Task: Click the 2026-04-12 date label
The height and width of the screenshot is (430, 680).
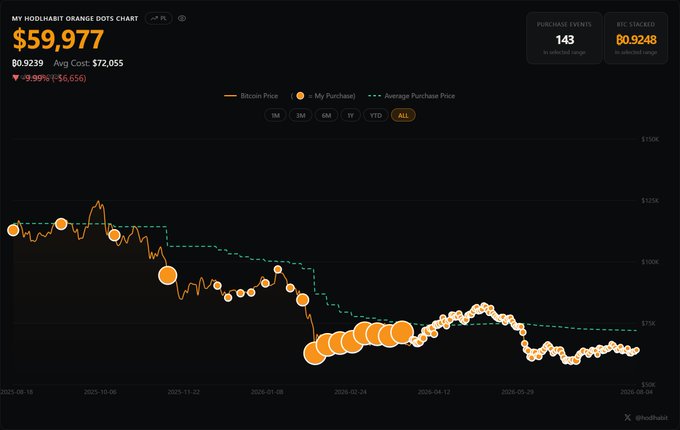Action: click(x=434, y=392)
